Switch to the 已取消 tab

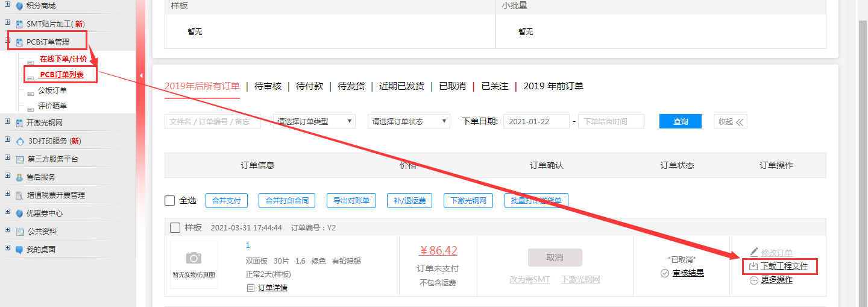click(x=452, y=86)
